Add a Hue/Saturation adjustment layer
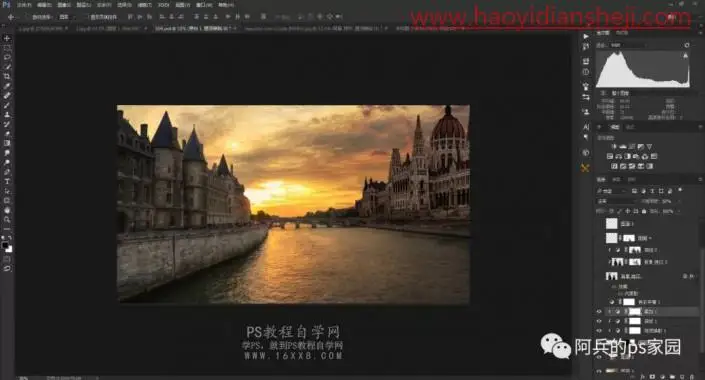This screenshot has height=380, width=705. [610, 156]
